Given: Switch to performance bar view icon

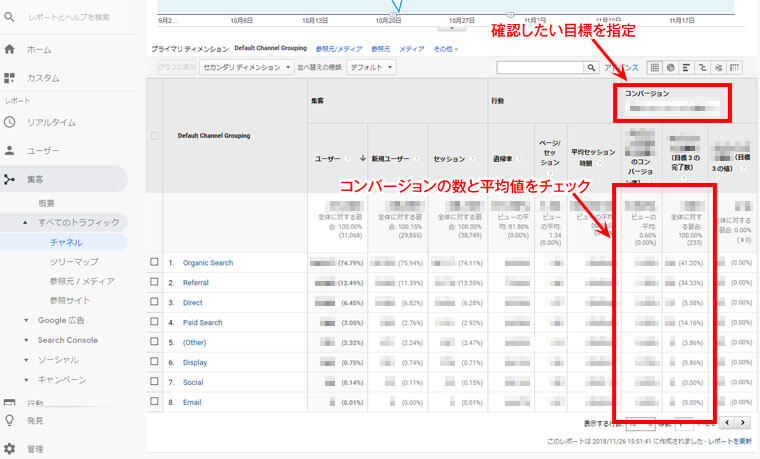Looking at the screenshot, I should [686, 67].
